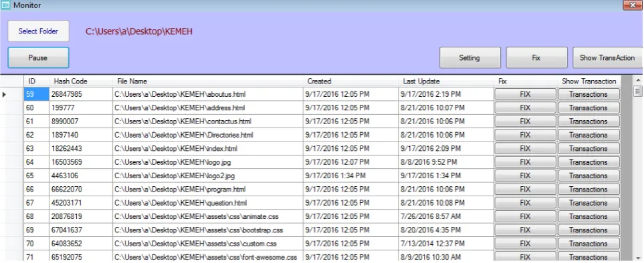Click the folder path C:\Users\a\Desktop\KEMEH
Screen dimensions: 644x263
click(139, 31)
